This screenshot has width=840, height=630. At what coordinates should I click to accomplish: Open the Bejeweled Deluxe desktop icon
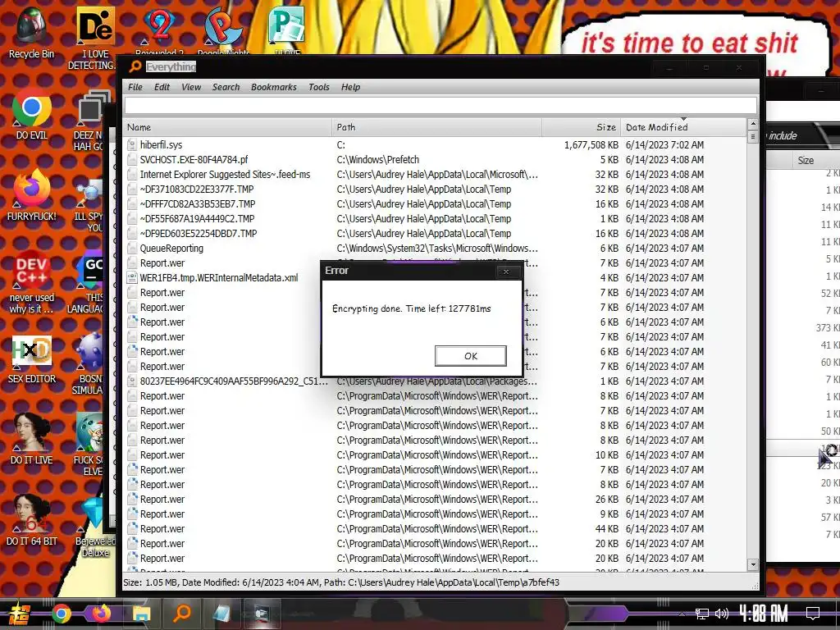point(95,526)
